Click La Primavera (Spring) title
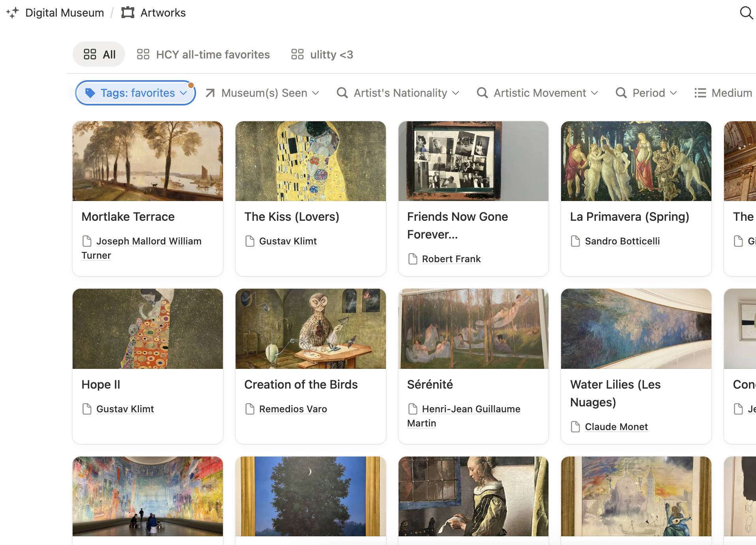This screenshot has height=545, width=756. point(629,216)
